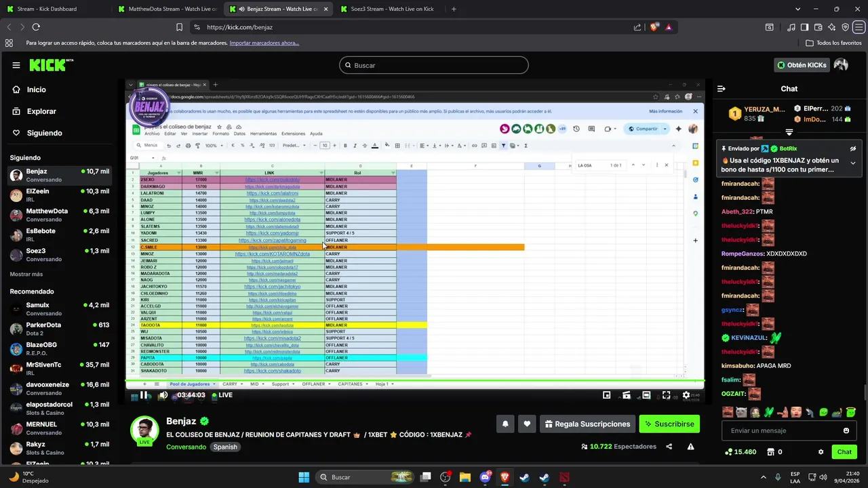Collapse the chat panel with arrow icon
Screen dimensions: 868x488
pyautogui.click(x=722, y=89)
